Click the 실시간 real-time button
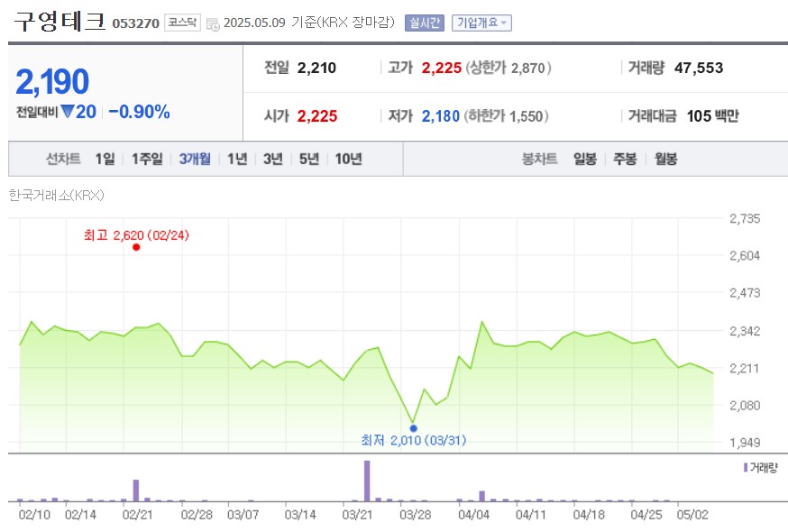 pos(425,23)
